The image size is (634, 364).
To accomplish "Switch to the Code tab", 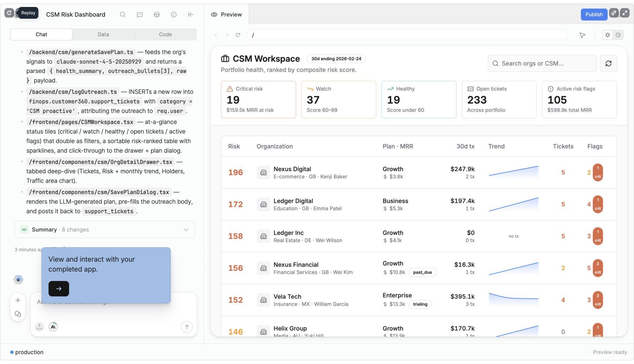I will (165, 34).
